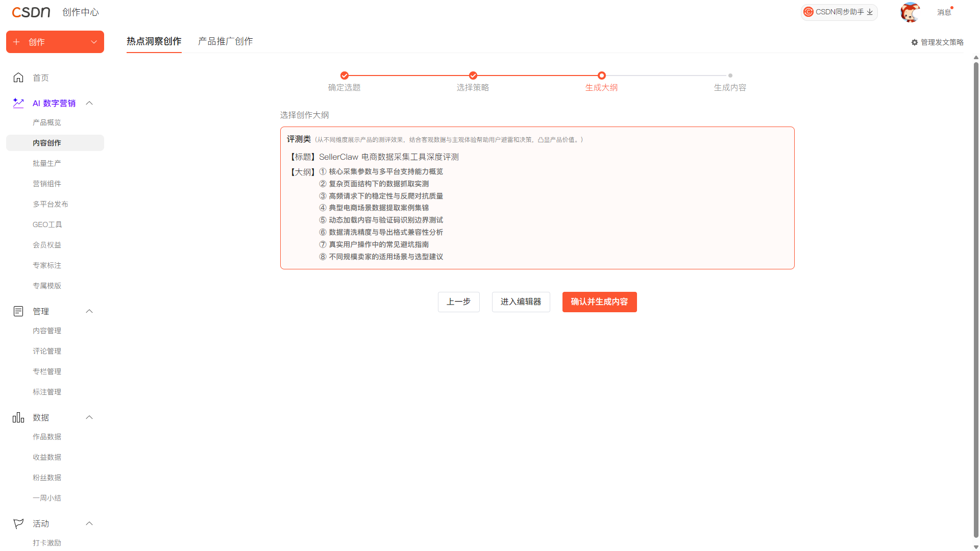Collapse the AI 数字营销 section
Image resolution: width=980 pixels, height=551 pixels.
pos(89,103)
